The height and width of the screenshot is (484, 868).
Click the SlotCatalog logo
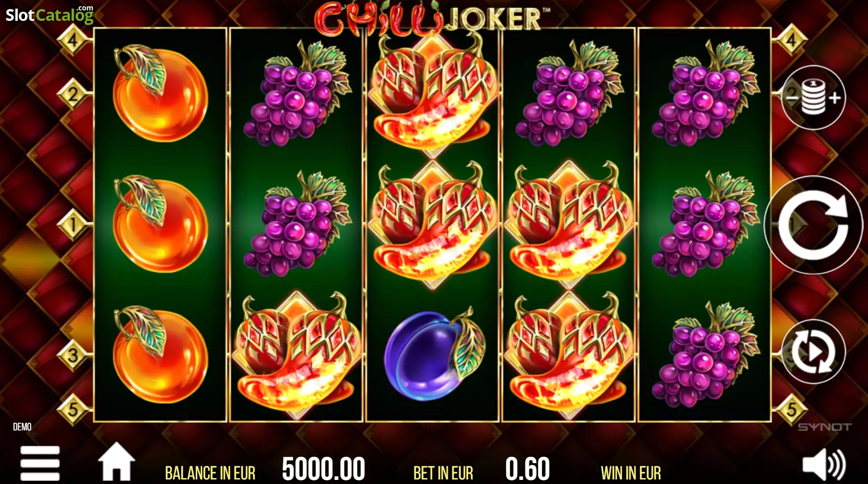tap(49, 15)
